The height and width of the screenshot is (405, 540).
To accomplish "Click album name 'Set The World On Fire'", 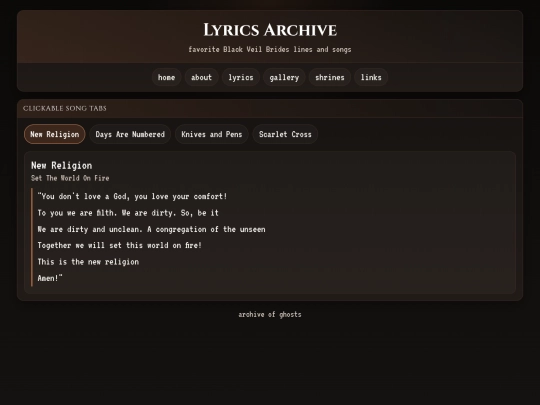I will click(70, 178).
